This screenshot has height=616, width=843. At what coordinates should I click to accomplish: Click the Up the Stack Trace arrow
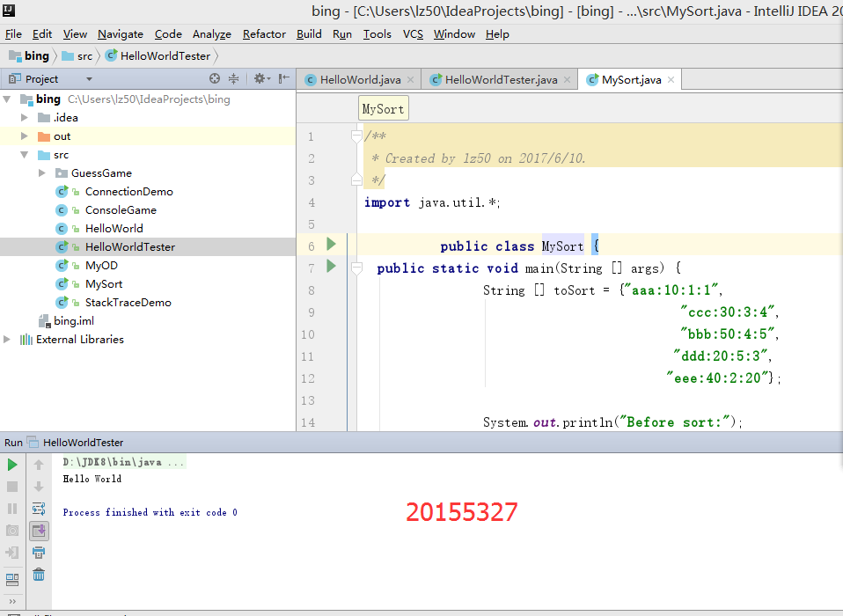point(39,465)
